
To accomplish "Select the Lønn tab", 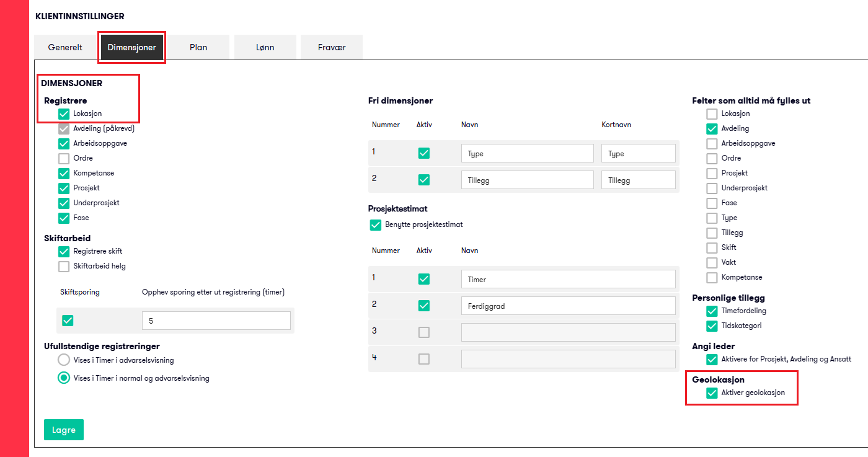I will coord(265,47).
